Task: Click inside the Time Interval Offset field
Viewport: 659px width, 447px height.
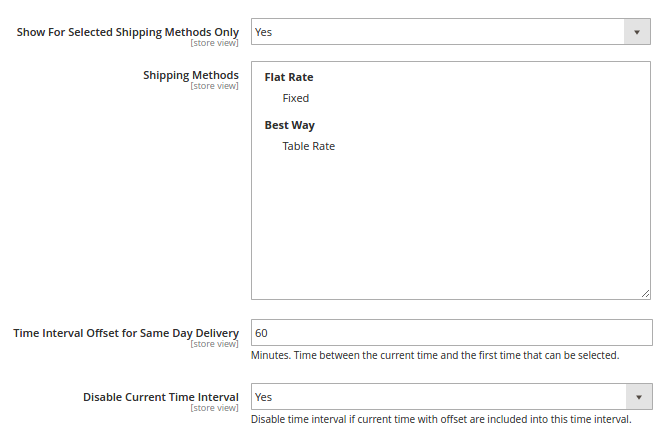Action: coord(450,333)
